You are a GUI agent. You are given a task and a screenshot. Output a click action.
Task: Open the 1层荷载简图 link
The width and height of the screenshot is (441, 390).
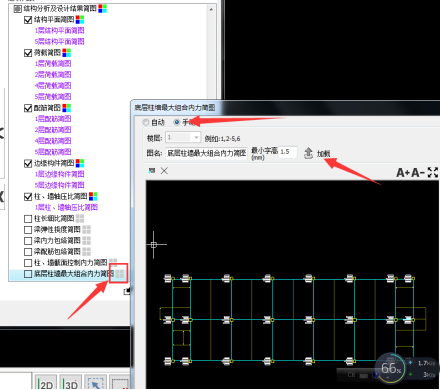coord(53,64)
